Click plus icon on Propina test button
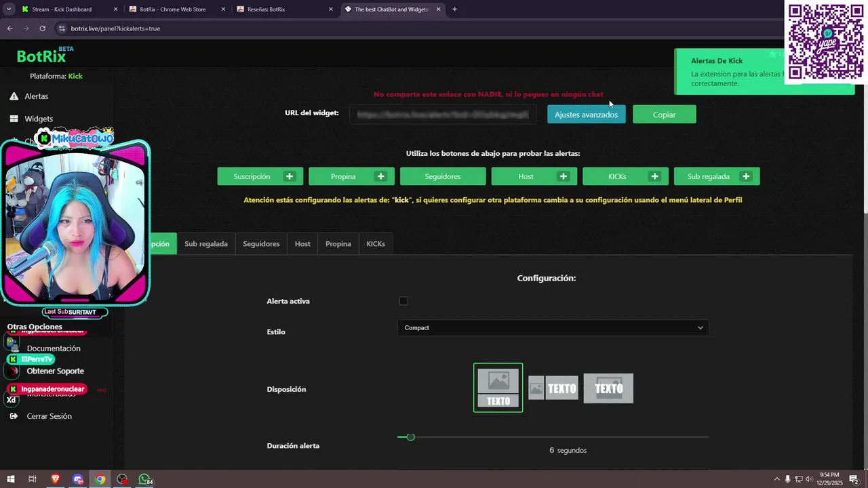The width and height of the screenshot is (868, 488). tap(381, 176)
